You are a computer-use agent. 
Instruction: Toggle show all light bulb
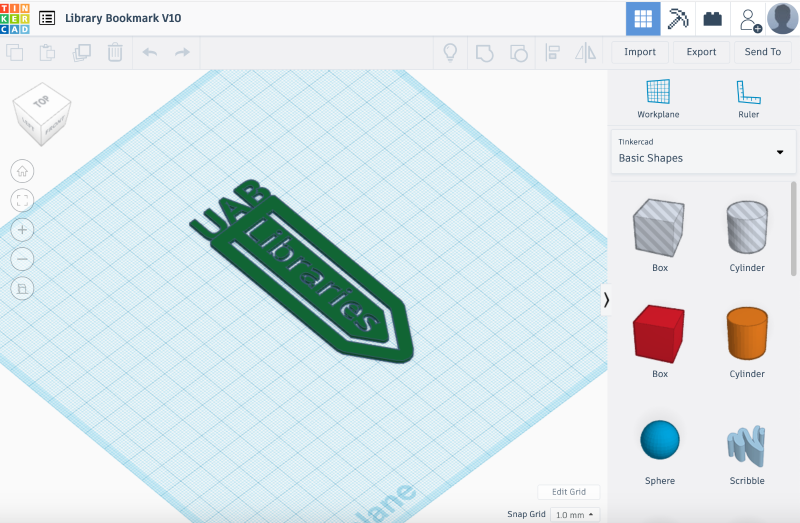pos(451,52)
